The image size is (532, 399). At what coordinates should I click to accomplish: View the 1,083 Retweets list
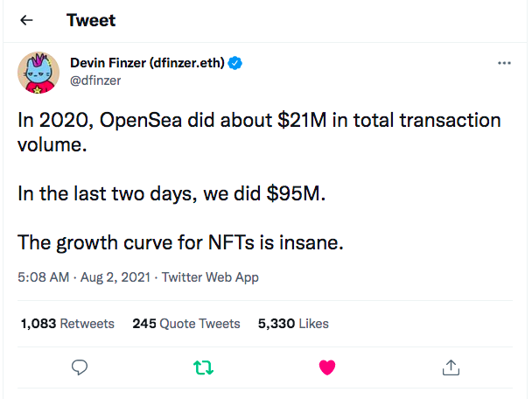[x=67, y=324]
